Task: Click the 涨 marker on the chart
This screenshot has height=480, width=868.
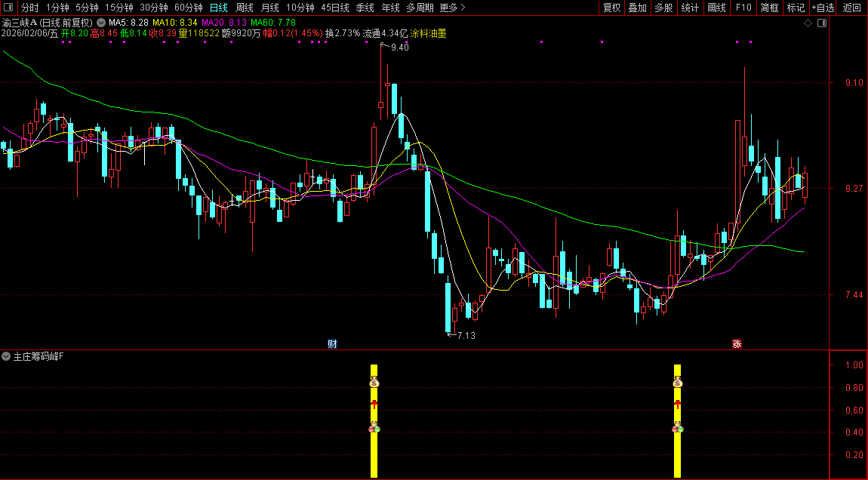Action: point(737,344)
